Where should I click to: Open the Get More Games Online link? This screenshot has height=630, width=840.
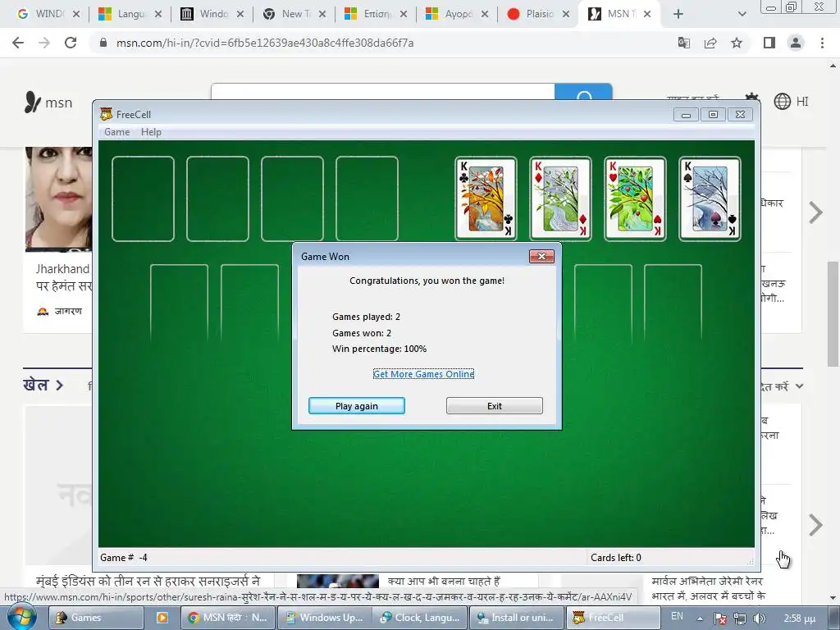point(423,374)
